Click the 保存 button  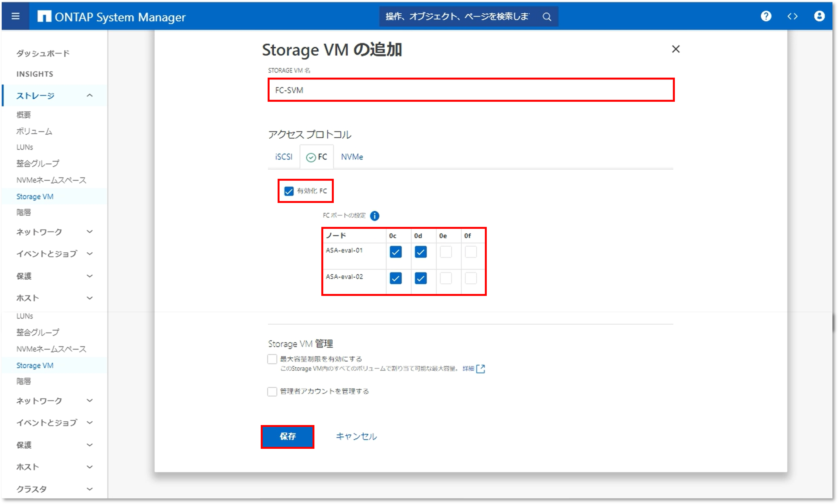click(287, 436)
